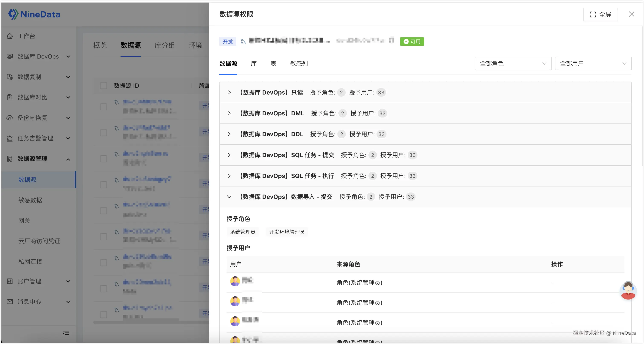Check the first data source row checkbox
The image size is (644, 344).
pos(103,107)
